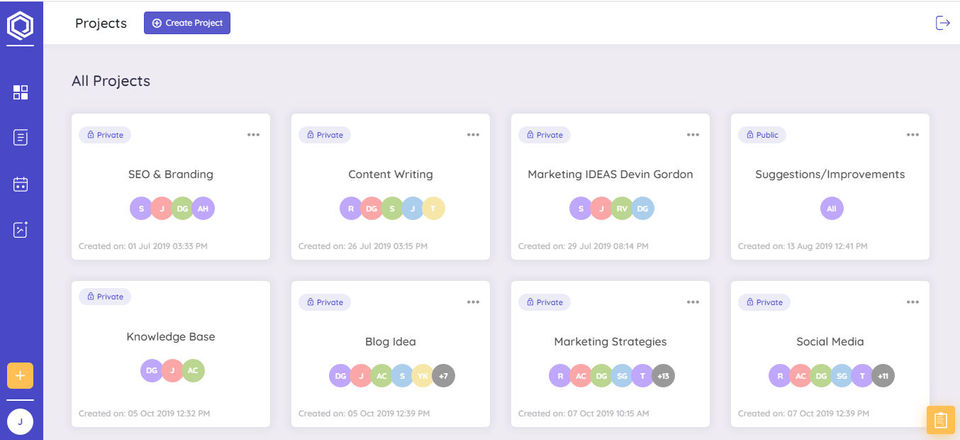This screenshot has width=960, height=440.
Task: Click the image board icon in sidebar
Action: point(20,230)
